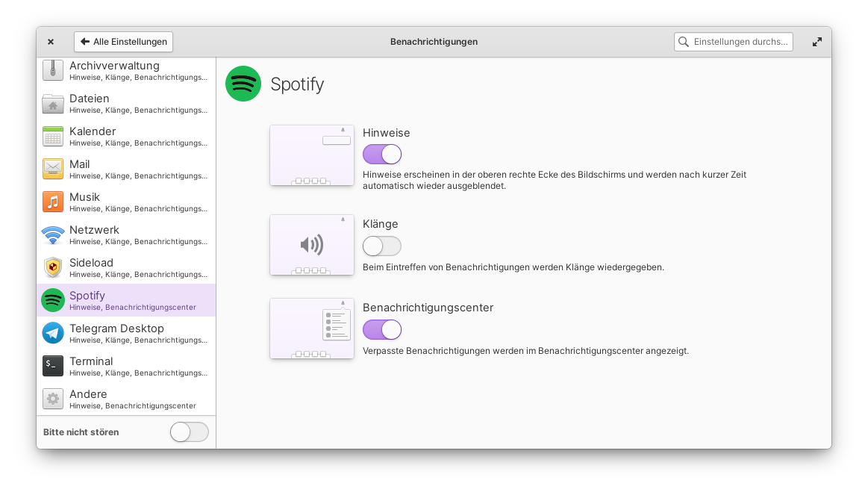Disable Hinweise for Spotify
Image resolution: width=868 pixels, height=495 pixels.
pos(382,154)
